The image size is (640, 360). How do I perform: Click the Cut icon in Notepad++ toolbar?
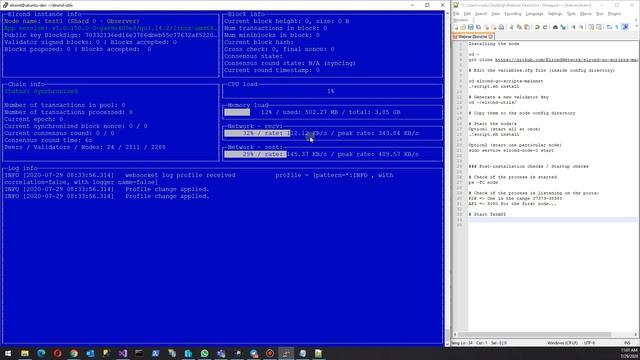511,27
